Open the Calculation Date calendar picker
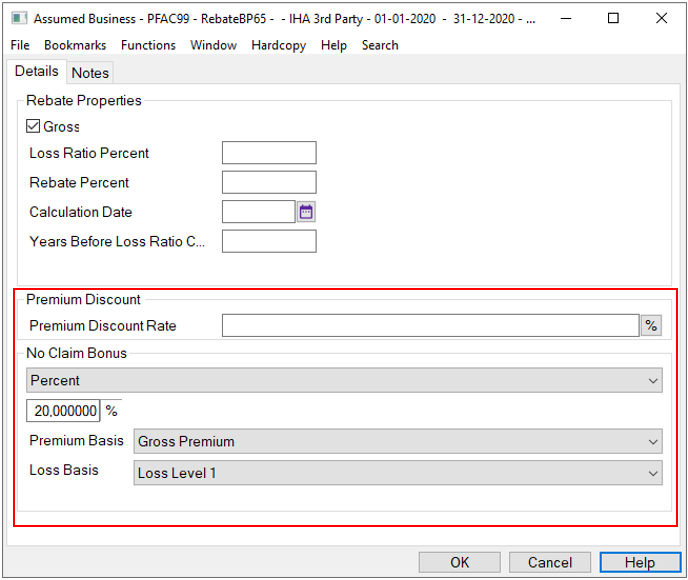688x580 pixels. tap(307, 212)
